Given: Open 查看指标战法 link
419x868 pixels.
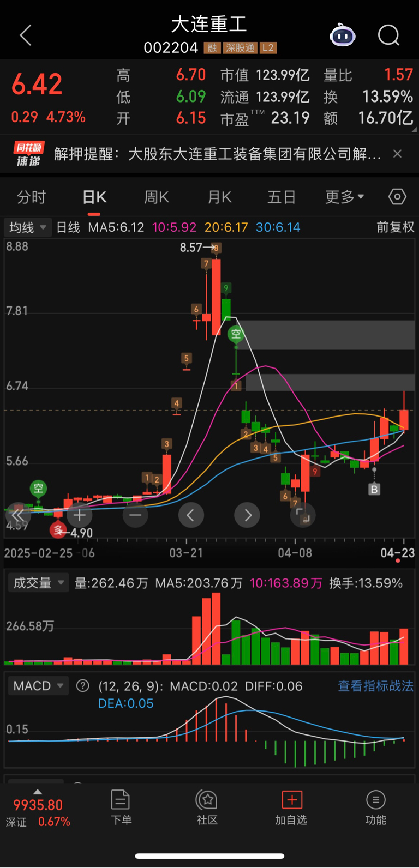Looking at the screenshot, I should [375, 686].
